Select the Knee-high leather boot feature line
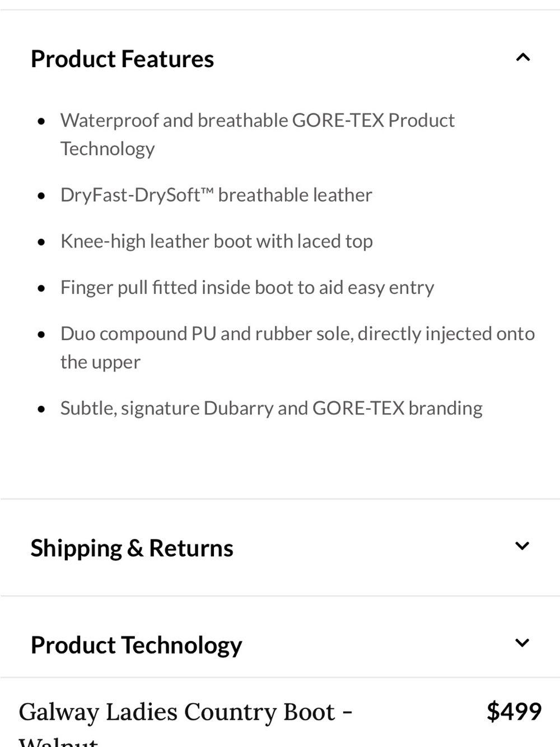The width and height of the screenshot is (560, 747). [x=217, y=242]
